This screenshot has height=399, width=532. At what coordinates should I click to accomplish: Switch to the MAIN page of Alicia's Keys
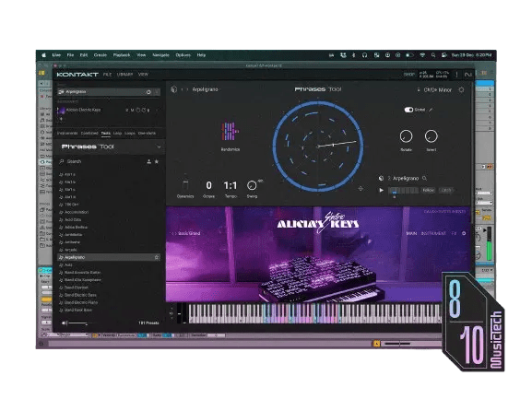(x=411, y=233)
